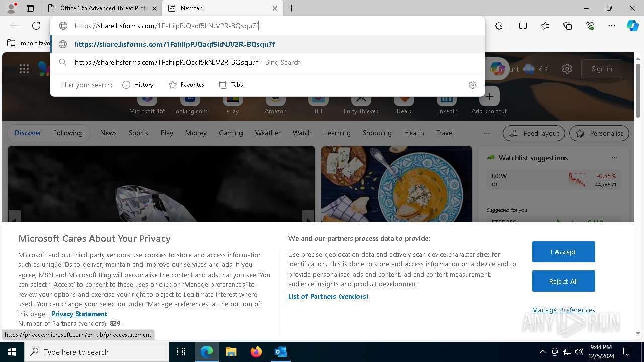Open the soup recipe article thumbnail
This screenshot has width=644, height=362.
click(x=397, y=184)
